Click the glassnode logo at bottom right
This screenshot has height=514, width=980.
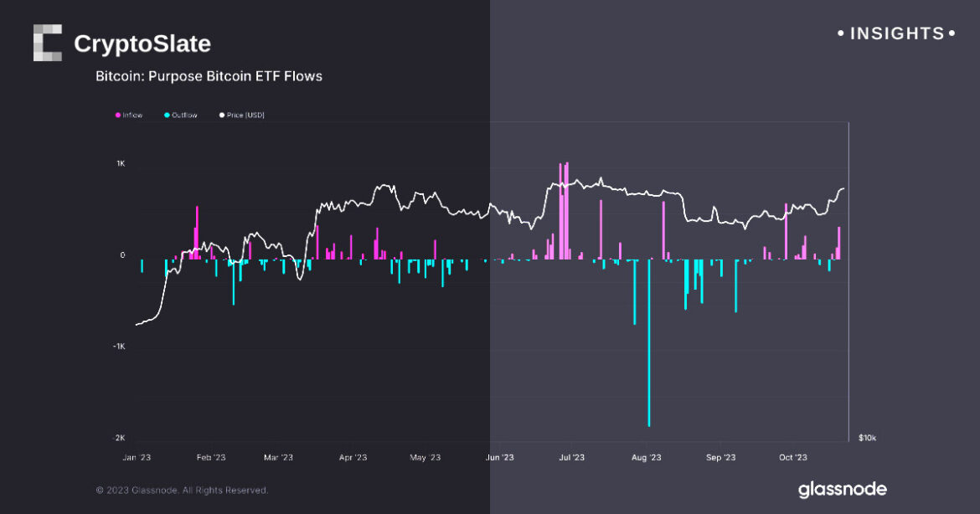[842, 489]
